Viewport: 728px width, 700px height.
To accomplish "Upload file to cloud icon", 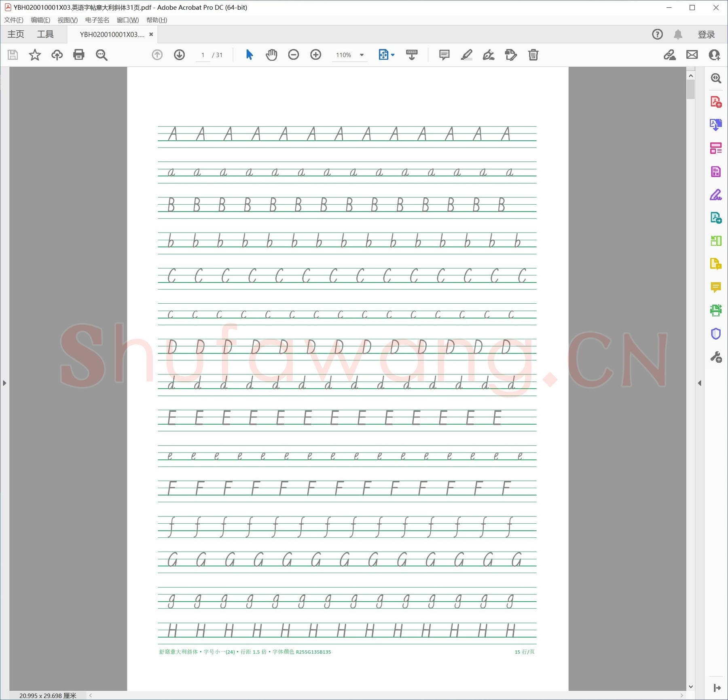I will coord(57,55).
